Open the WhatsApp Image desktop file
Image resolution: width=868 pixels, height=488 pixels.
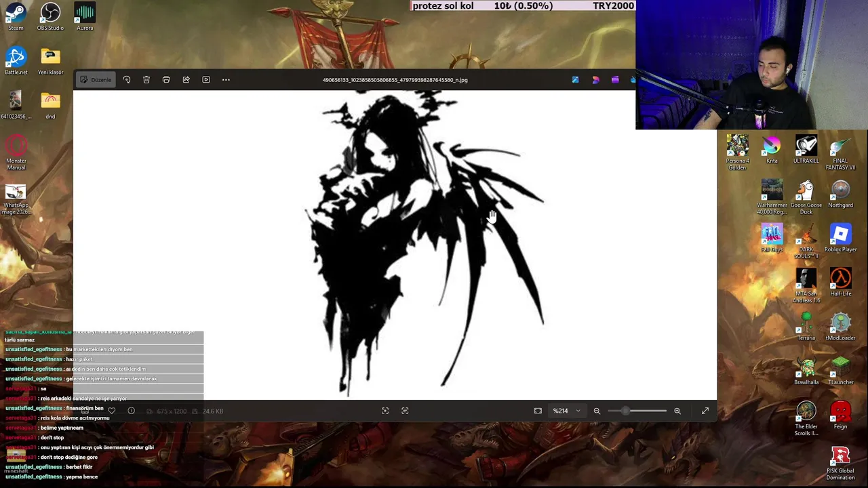pos(16,199)
